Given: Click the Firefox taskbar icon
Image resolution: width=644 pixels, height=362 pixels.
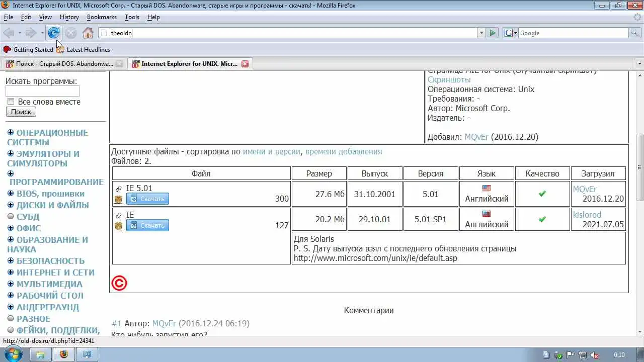Looking at the screenshot, I should click(63, 354).
